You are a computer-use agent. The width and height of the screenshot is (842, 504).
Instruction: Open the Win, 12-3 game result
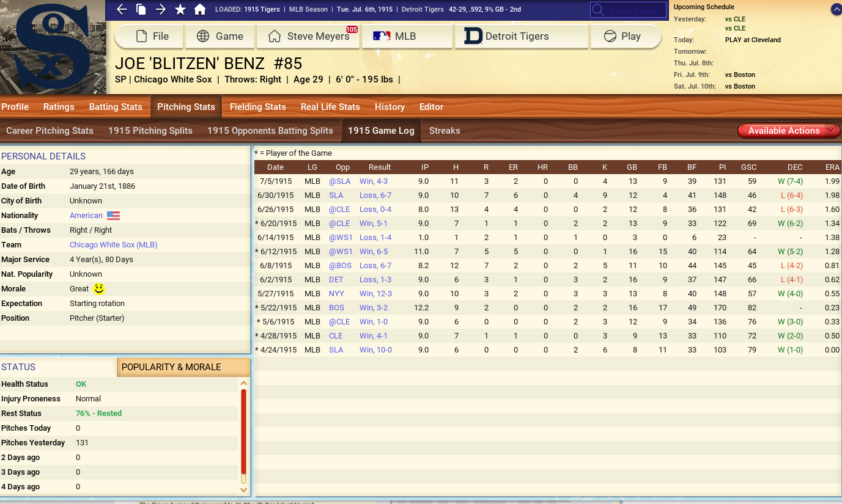click(x=376, y=294)
